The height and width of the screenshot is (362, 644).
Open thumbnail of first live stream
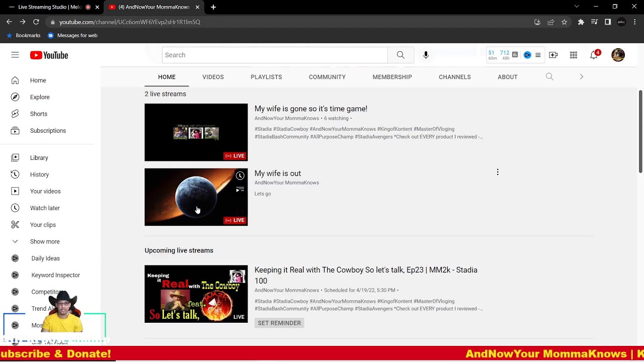[196, 132]
